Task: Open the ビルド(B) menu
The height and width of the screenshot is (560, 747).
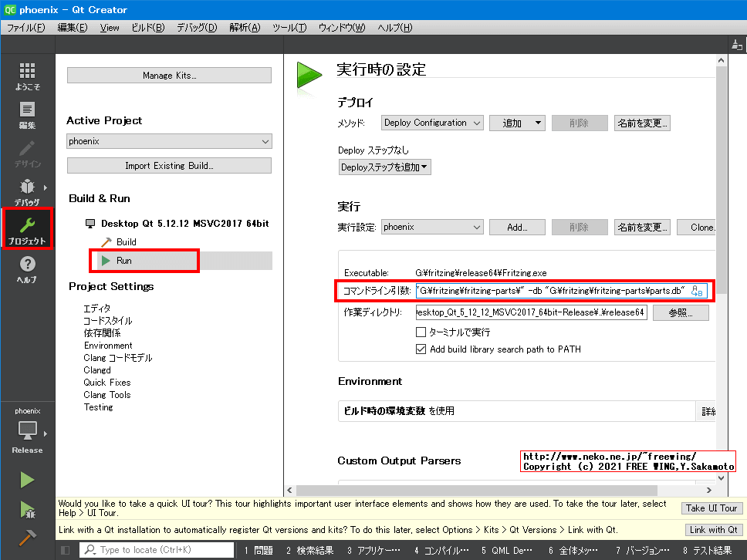Action: (x=148, y=28)
